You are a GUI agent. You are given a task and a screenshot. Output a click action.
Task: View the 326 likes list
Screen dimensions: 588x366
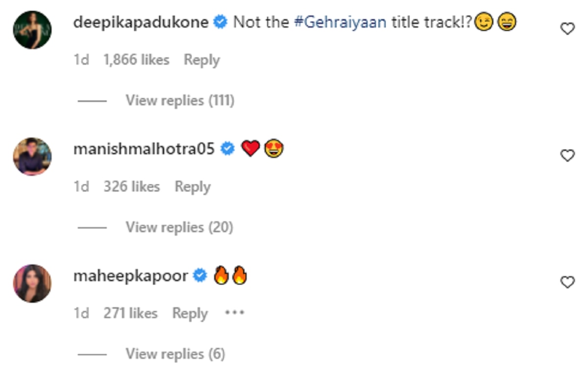tap(131, 187)
